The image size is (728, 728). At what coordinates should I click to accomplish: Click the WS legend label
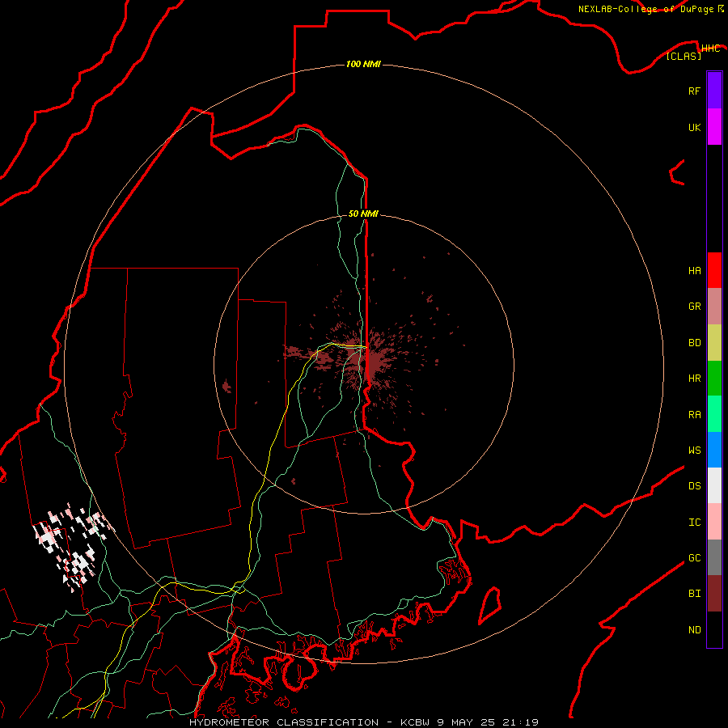(x=694, y=450)
